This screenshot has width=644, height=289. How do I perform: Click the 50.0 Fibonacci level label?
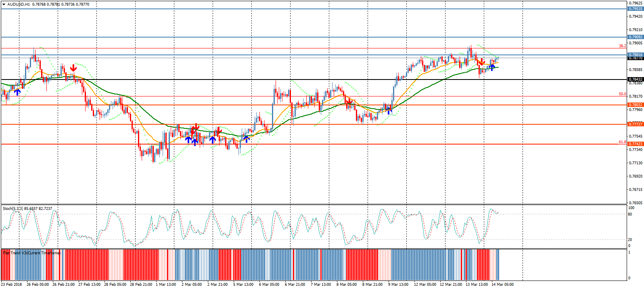(x=622, y=94)
